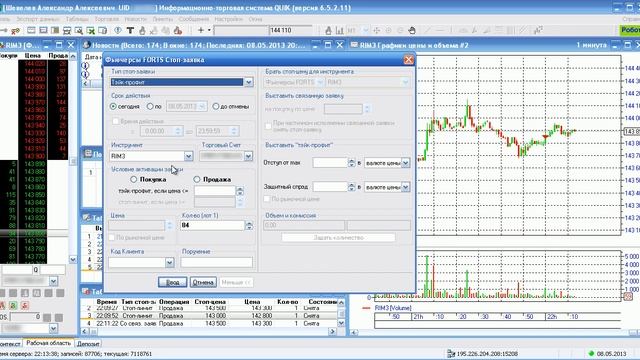Open the 'Тип стоп-заявки' dropdown
Image resolution: width=640 pixels, height=360 pixels.
[x=248, y=82]
